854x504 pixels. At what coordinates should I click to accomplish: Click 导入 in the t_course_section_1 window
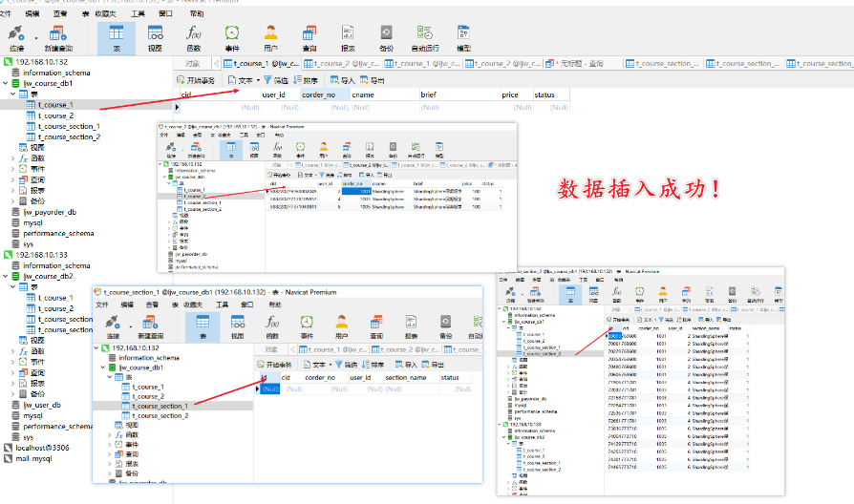pos(406,364)
